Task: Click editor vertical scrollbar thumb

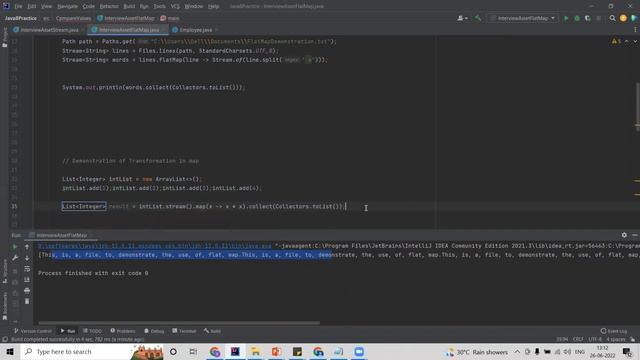Action: click(637, 106)
